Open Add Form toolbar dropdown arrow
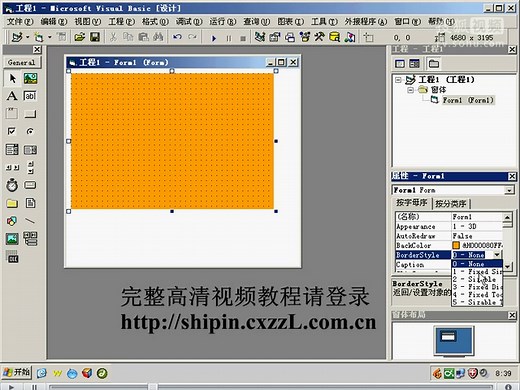The height and width of the screenshot is (390, 520). [50, 37]
